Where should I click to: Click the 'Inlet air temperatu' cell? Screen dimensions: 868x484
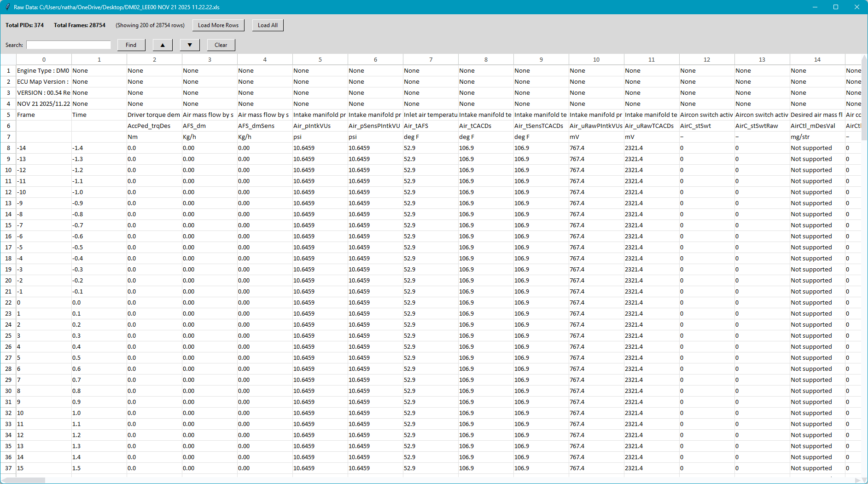tap(431, 115)
